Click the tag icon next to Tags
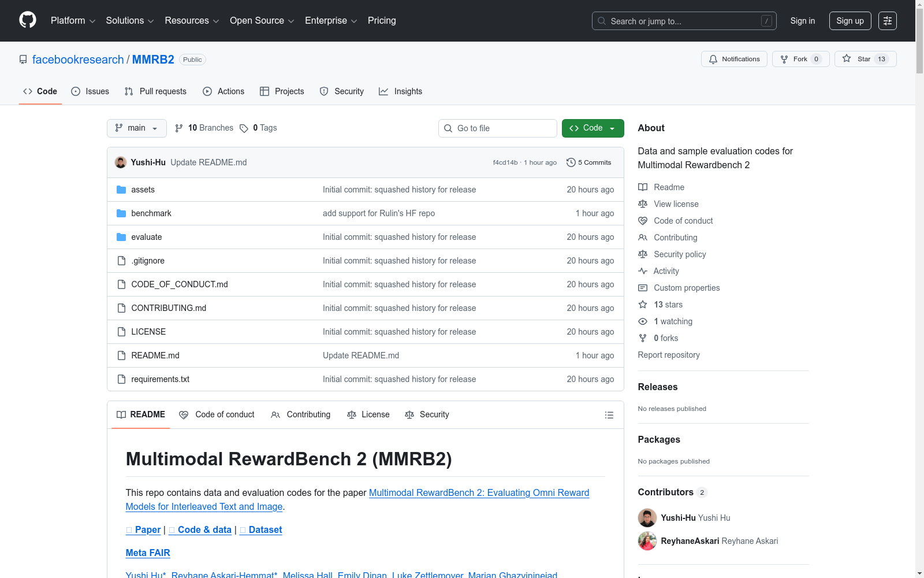This screenshot has width=924, height=578. (244, 128)
